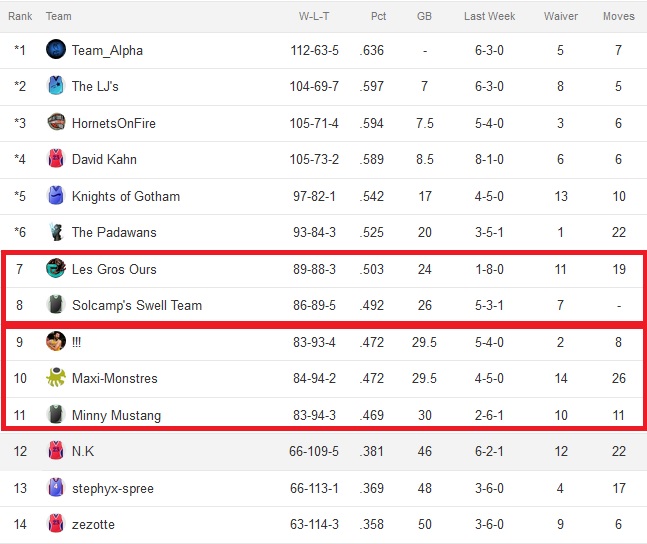Select the N.K team name
647x544 pixels.
(83, 451)
